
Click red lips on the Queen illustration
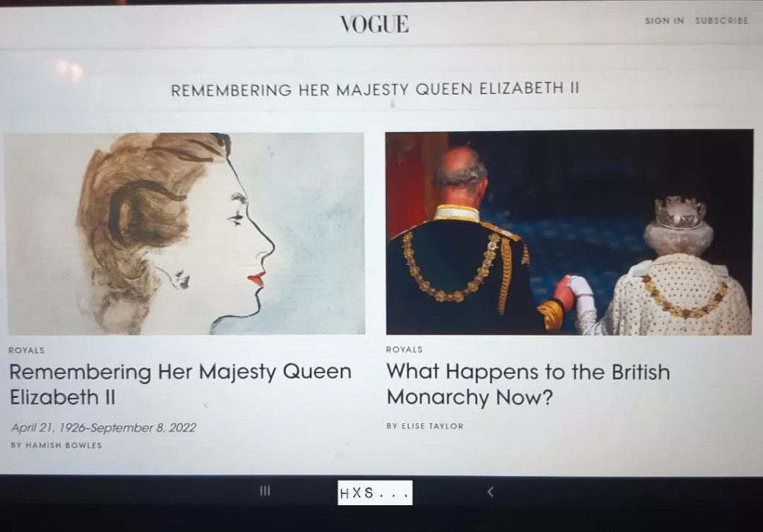point(256,279)
